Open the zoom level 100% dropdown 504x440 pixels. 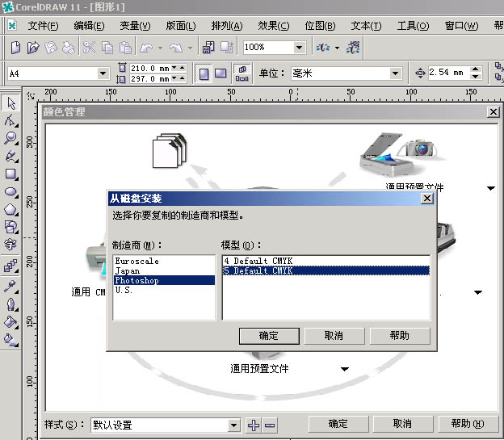(x=299, y=48)
